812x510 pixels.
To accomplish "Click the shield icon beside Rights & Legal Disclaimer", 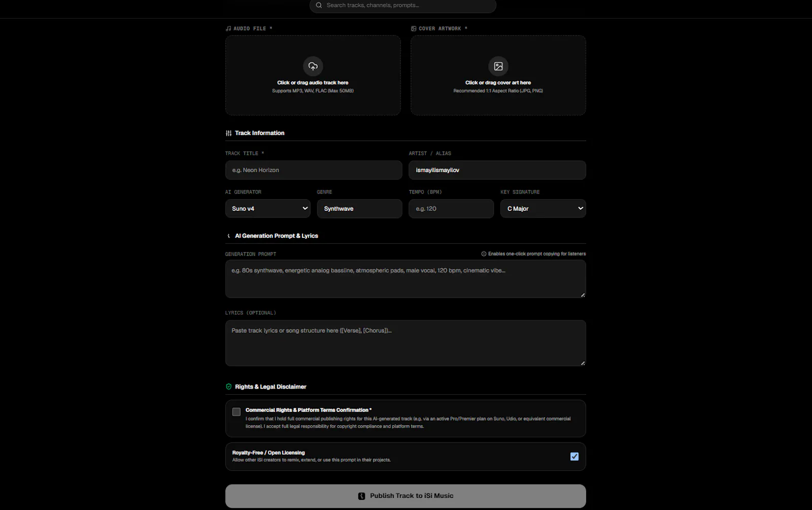I will pos(228,387).
